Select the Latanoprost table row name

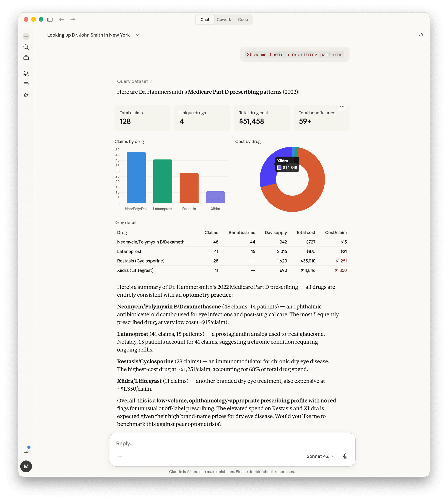[129, 251]
